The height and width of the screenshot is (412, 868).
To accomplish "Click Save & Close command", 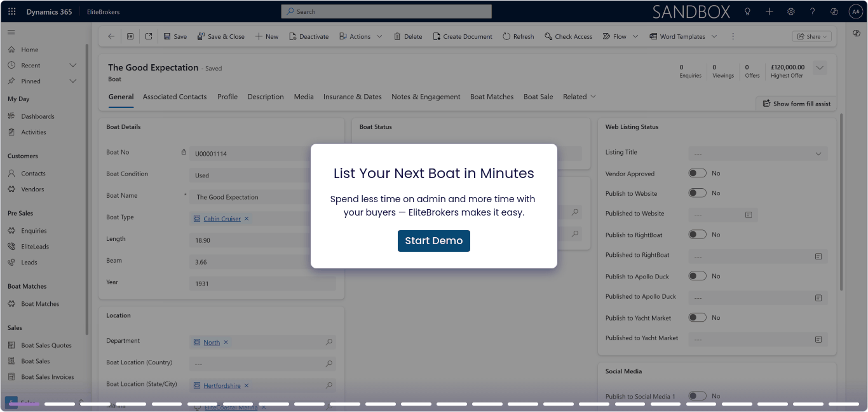I will coord(220,36).
